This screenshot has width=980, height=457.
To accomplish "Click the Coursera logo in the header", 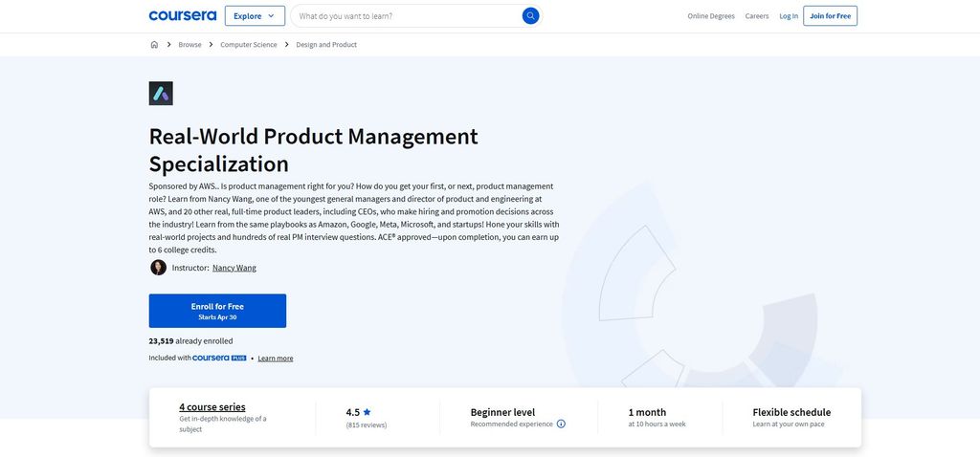I will (183, 15).
